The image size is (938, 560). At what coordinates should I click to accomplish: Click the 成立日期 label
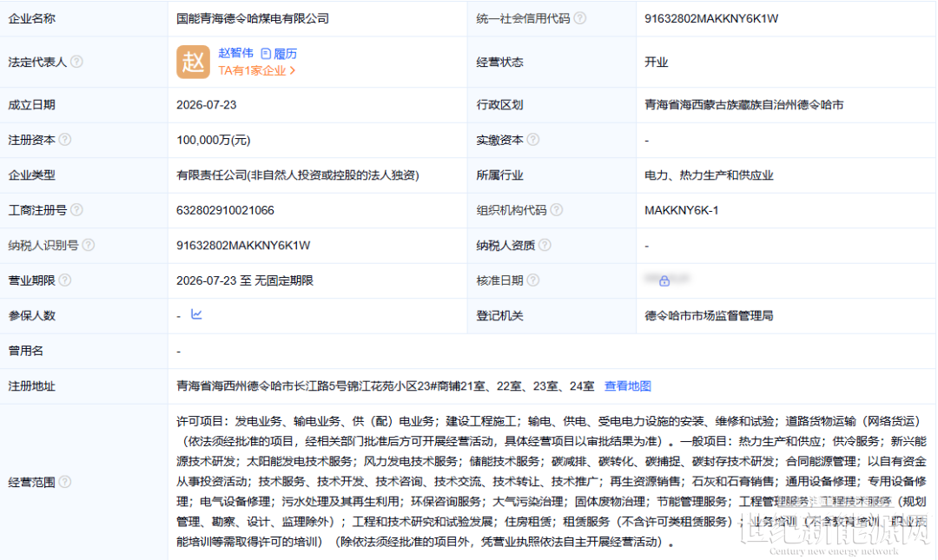tap(32, 105)
